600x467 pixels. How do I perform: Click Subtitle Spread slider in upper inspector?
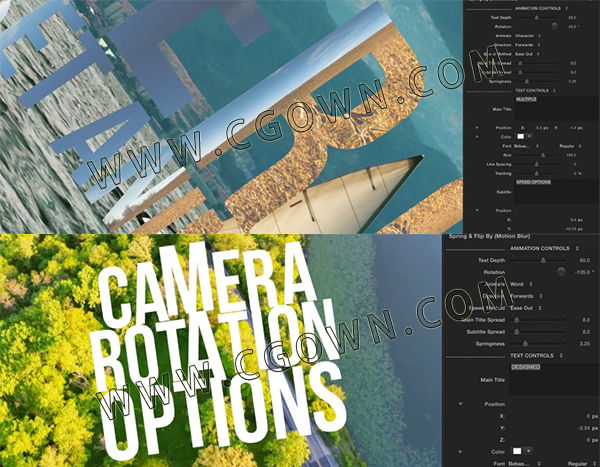(536, 72)
